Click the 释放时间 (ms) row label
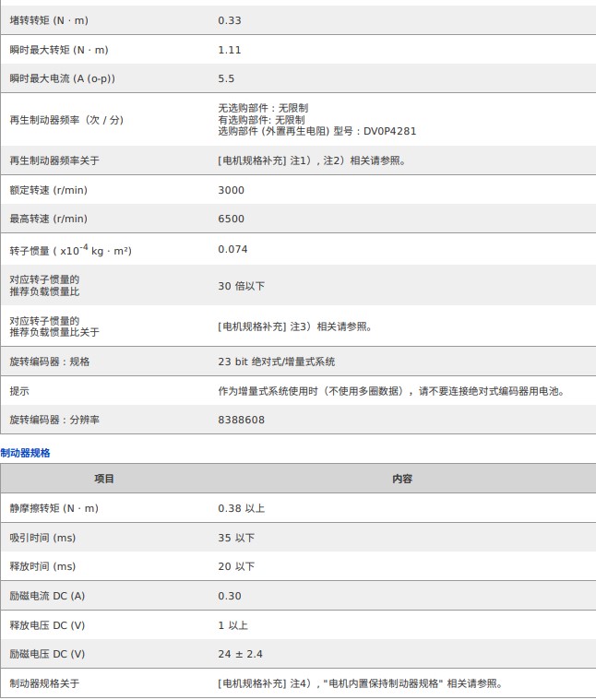The image size is (596, 700). pyautogui.click(x=42, y=566)
